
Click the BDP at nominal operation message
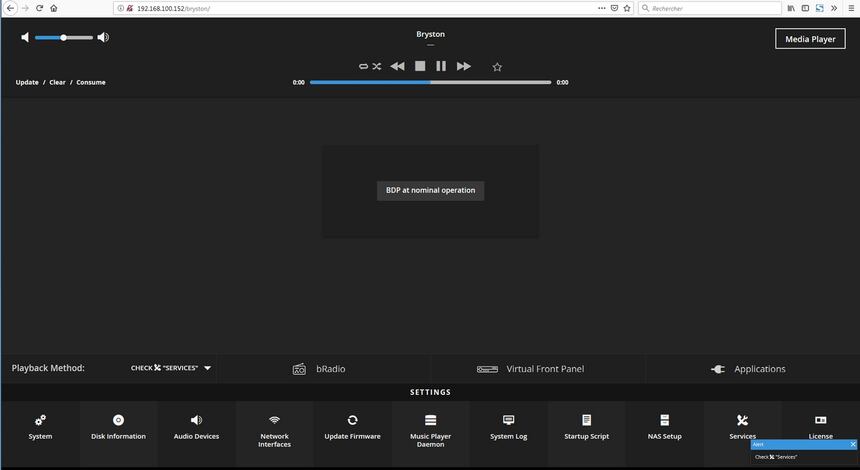[x=431, y=190]
